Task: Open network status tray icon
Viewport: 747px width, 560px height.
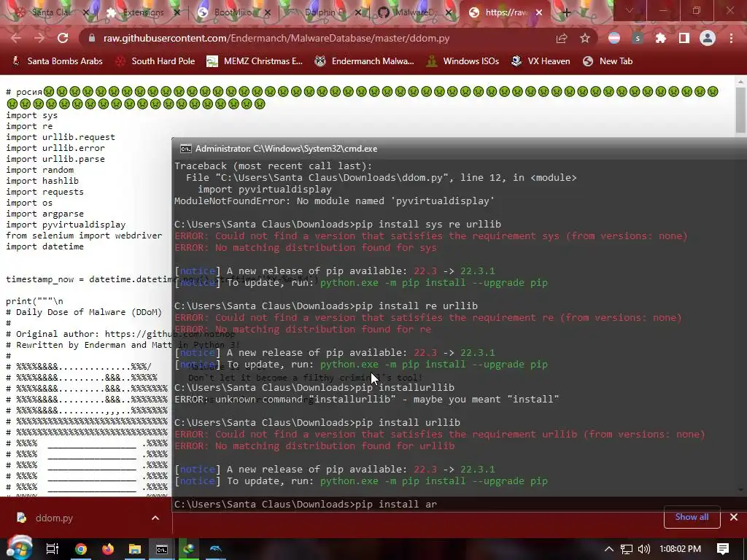Action: pyautogui.click(x=627, y=549)
